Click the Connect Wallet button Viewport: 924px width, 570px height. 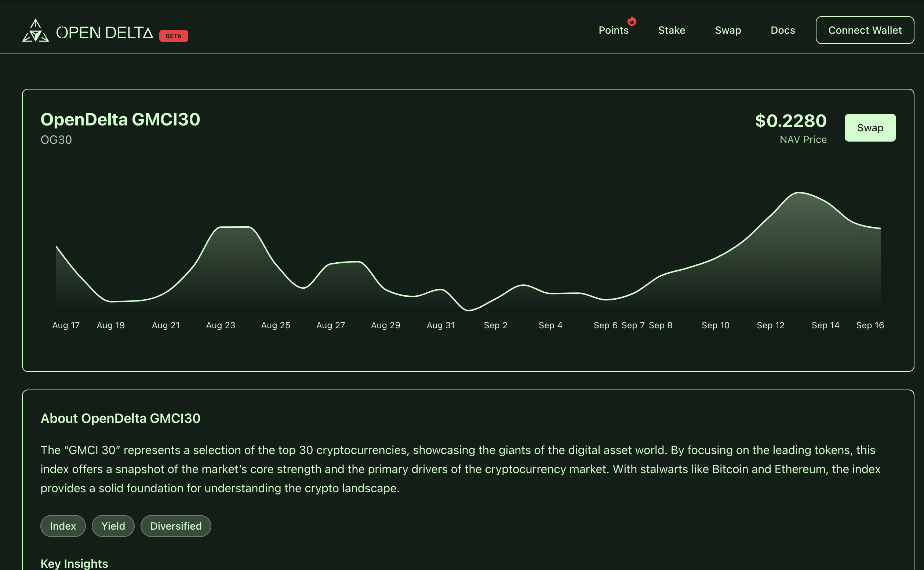[865, 30]
